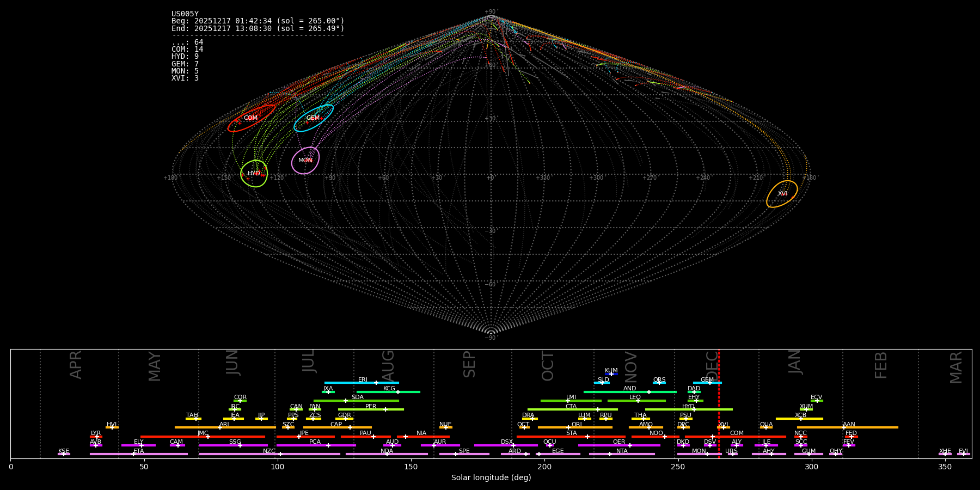
Task: Select the pink NTA bar in the timeline
Action: click(621, 454)
